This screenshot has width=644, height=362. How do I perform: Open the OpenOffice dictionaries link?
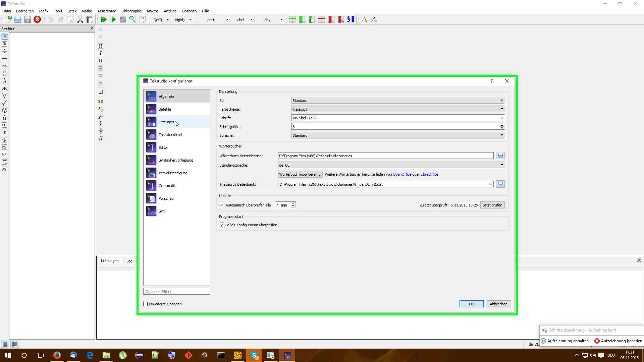click(x=402, y=174)
